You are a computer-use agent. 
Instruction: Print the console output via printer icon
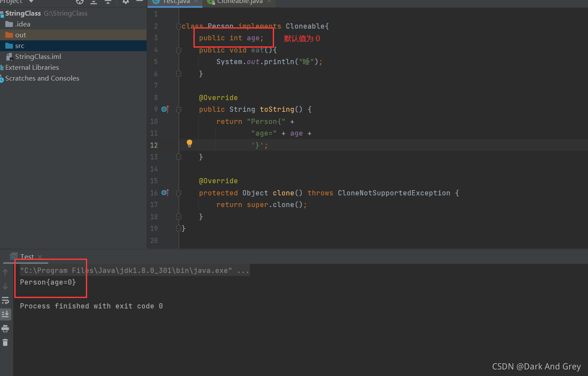5,328
